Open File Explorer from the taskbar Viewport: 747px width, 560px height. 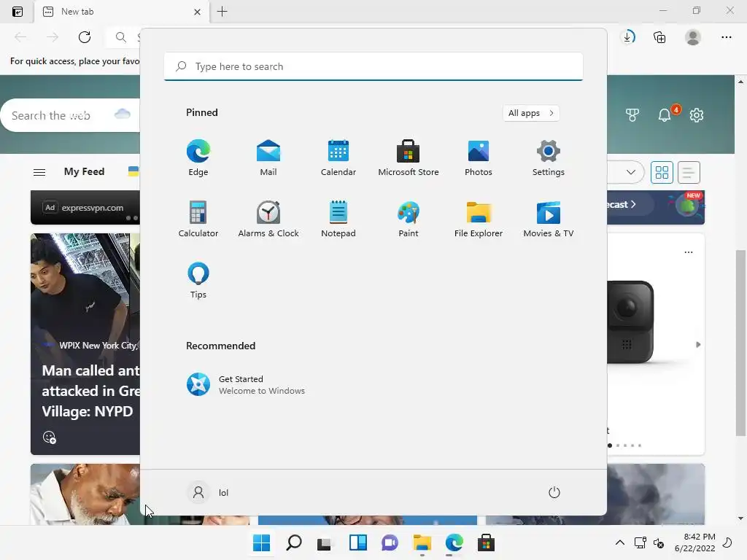click(x=422, y=542)
